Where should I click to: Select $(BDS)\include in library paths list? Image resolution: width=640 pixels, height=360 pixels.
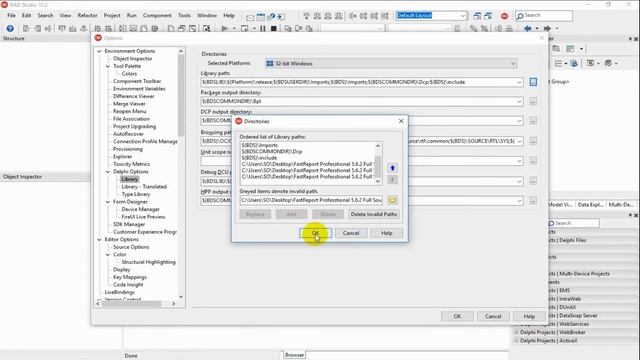(x=259, y=158)
